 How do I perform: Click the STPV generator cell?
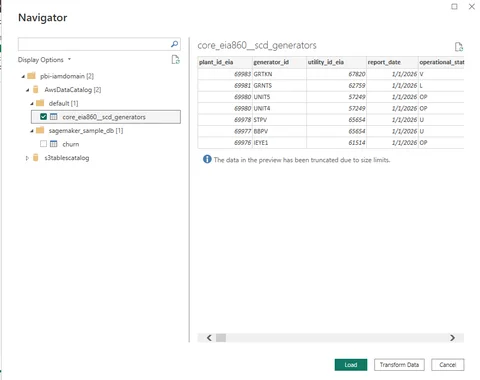coord(279,120)
